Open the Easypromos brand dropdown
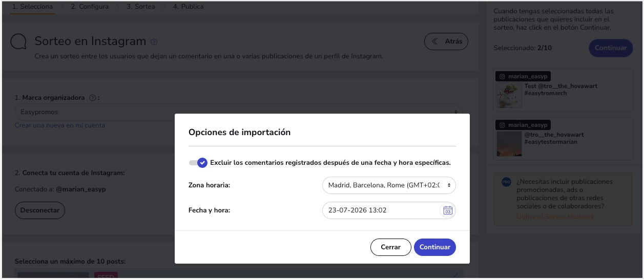This screenshot has height=280, width=644. pyautogui.click(x=238, y=112)
